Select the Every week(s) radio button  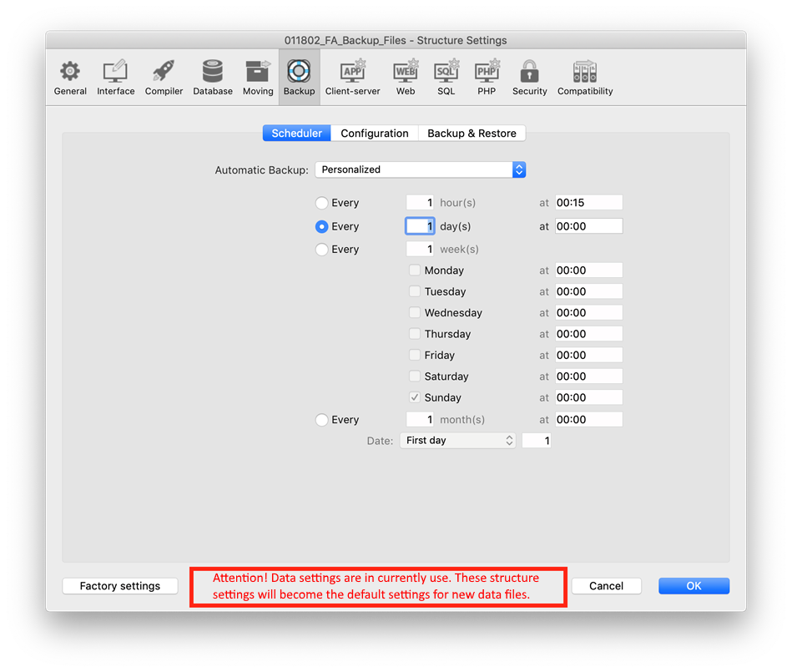[322, 250]
